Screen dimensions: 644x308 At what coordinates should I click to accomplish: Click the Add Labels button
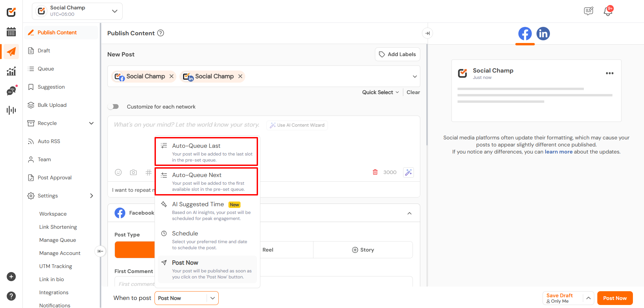click(397, 54)
